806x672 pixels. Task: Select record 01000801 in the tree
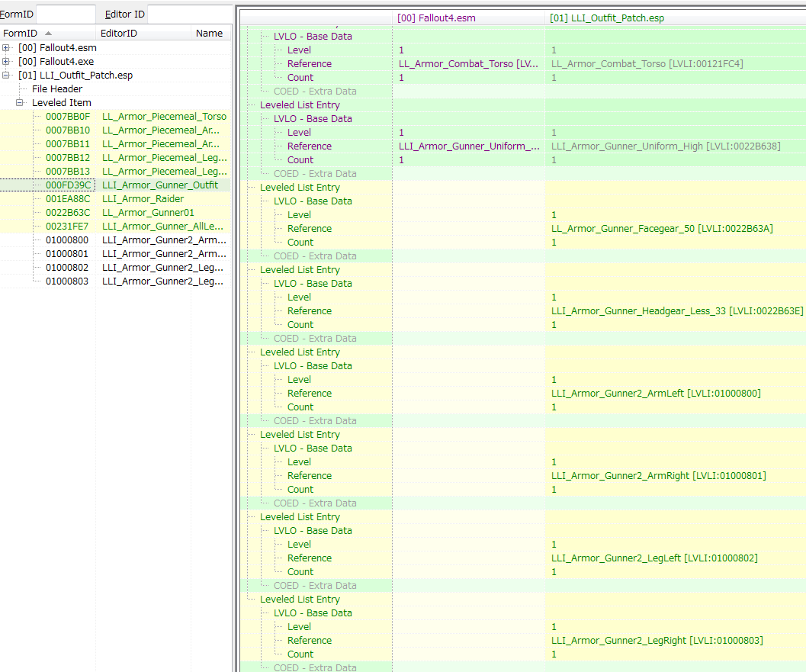pos(116,254)
